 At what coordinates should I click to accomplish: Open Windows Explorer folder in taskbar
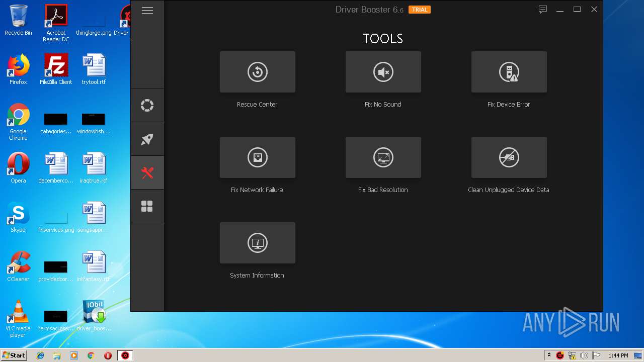coord(57,355)
